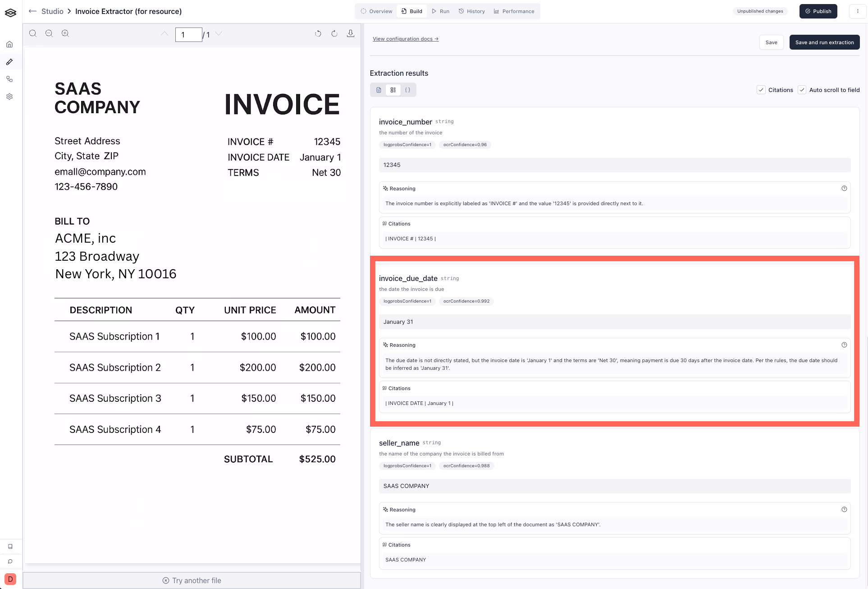Switch to document results view
The height and width of the screenshot is (589, 868).
[x=379, y=90]
